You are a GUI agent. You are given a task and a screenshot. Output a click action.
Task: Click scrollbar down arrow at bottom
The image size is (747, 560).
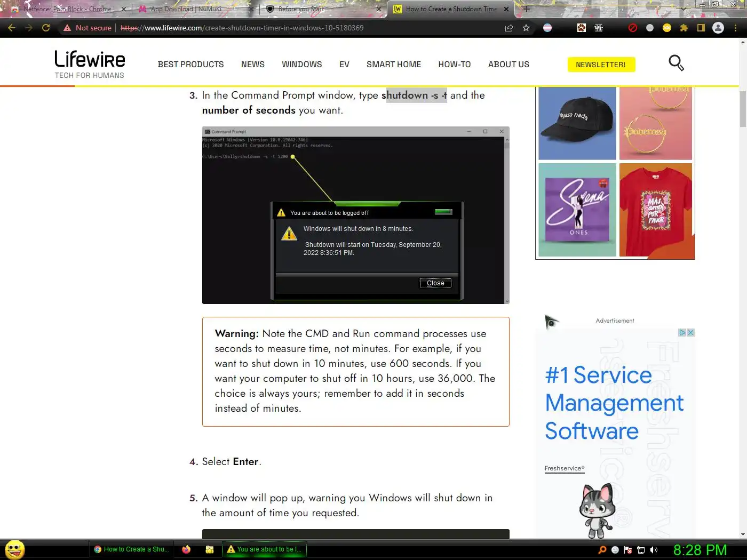click(x=743, y=534)
